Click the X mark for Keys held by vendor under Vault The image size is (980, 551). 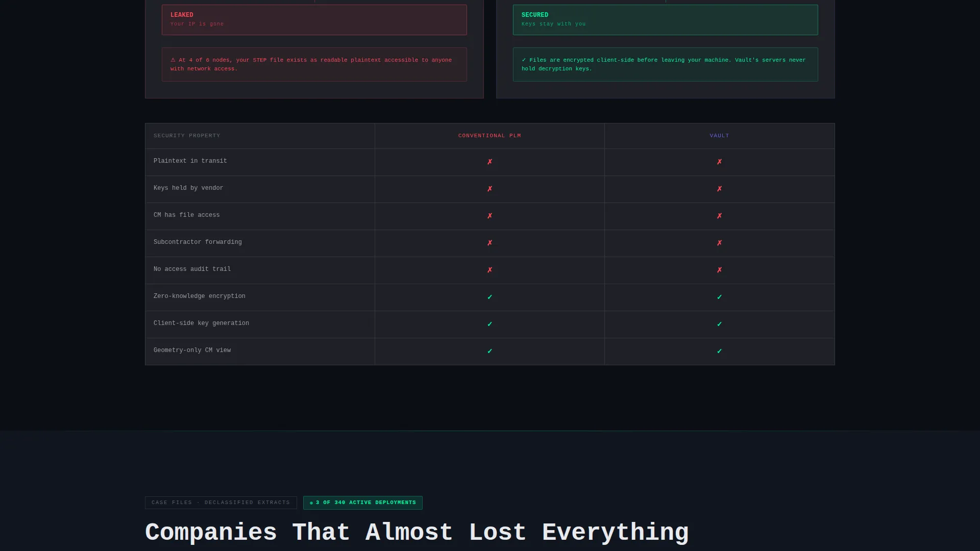[719, 189]
